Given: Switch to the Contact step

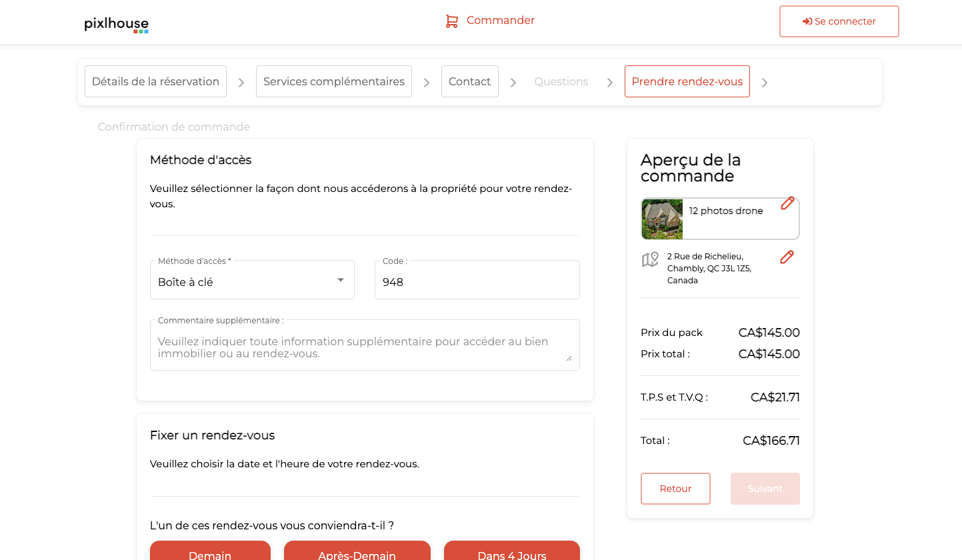Looking at the screenshot, I should [470, 81].
